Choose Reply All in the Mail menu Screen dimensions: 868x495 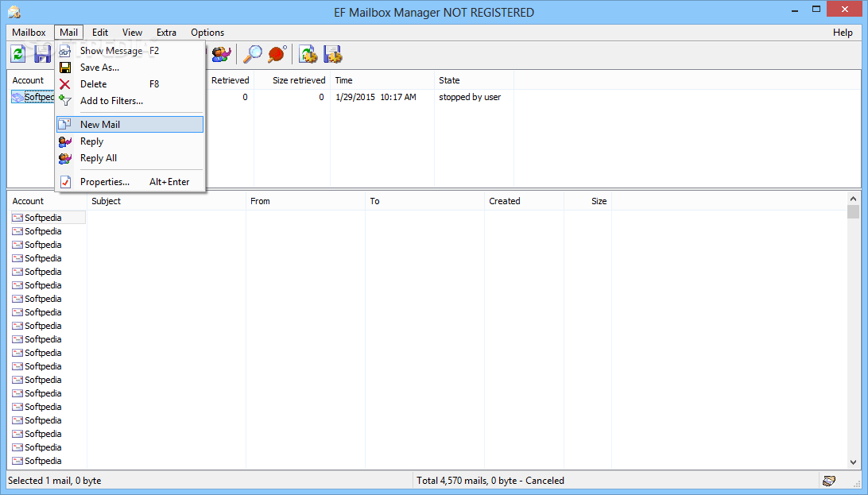coord(130,158)
